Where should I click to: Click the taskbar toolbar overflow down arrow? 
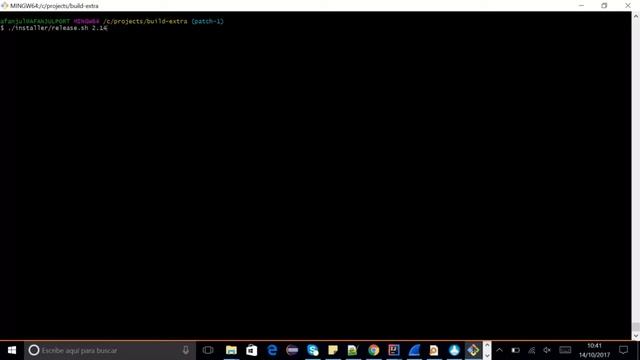tap(487, 356)
